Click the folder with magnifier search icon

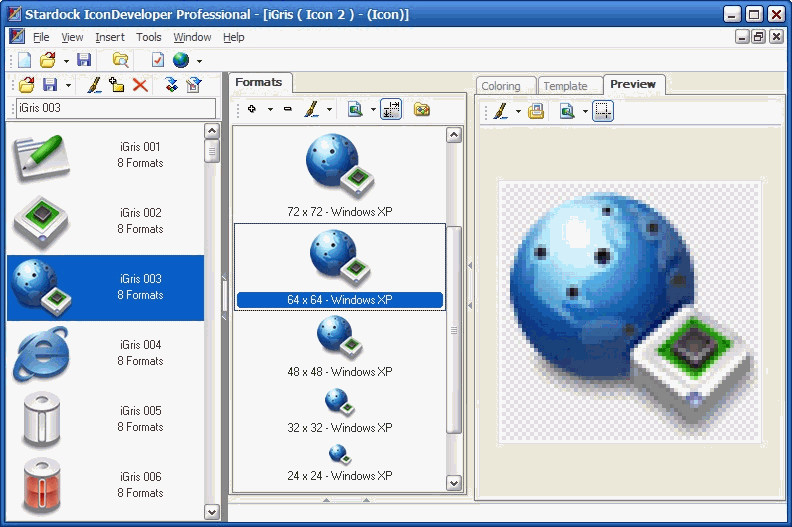pos(120,60)
